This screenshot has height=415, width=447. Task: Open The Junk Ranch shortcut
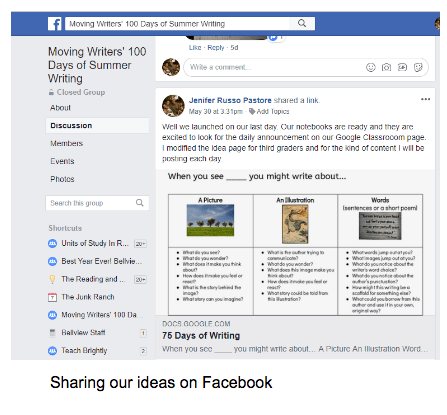pos(88,297)
